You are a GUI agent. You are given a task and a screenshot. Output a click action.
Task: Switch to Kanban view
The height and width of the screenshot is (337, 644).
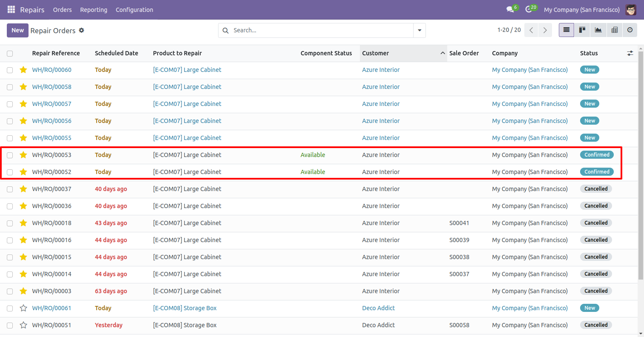point(582,30)
